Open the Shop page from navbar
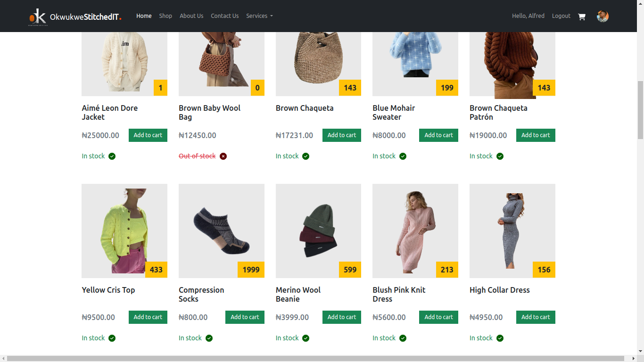This screenshot has width=644, height=362. (165, 16)
